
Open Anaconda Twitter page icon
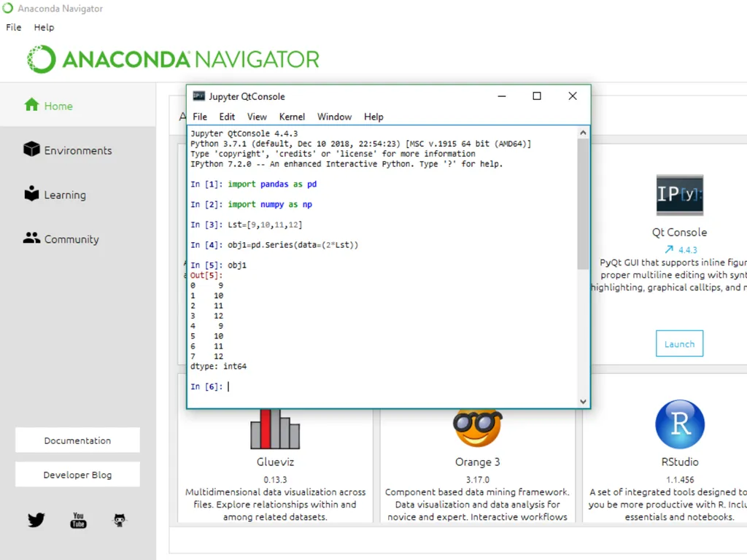(x=36, y=519)
